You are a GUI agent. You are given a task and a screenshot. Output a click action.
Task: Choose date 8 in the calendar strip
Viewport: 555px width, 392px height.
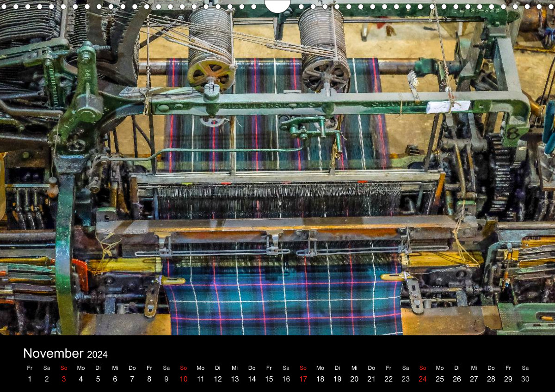pyautogui.click(x=149, y=379)
